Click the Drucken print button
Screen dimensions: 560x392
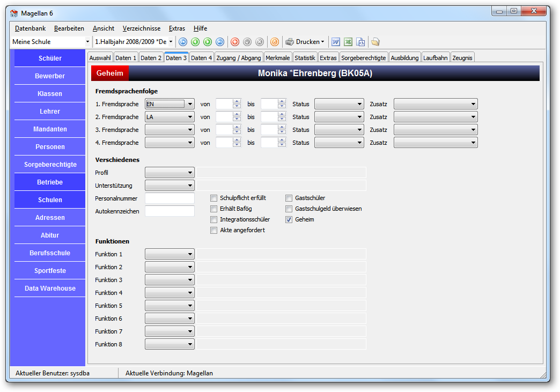tap(305, 42)
